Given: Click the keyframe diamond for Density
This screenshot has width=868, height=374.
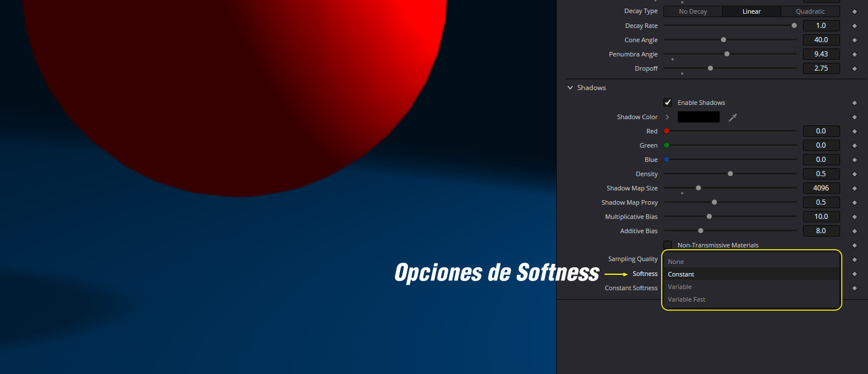Looking at the screenshot, I should click(x=854, y=174).
